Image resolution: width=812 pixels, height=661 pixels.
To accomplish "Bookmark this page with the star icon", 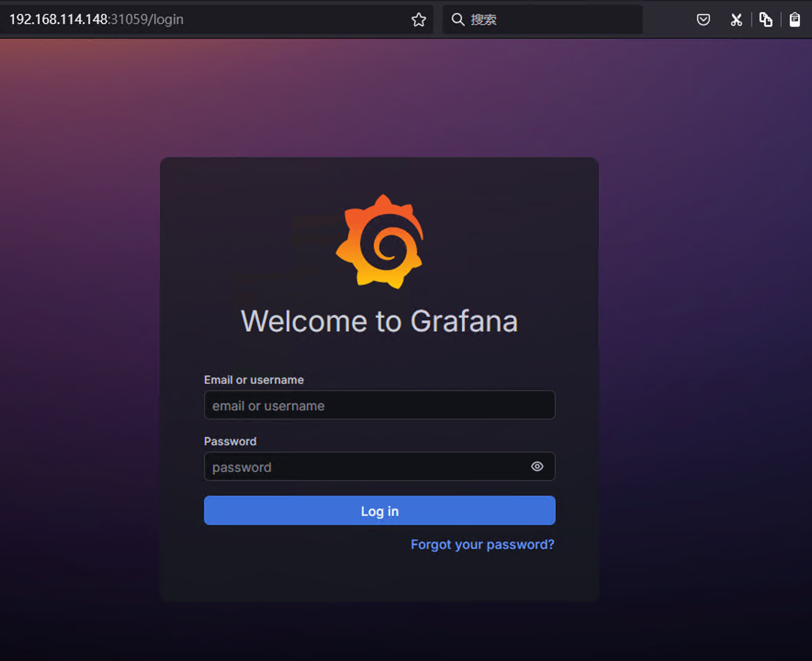I will click(418, 20).
